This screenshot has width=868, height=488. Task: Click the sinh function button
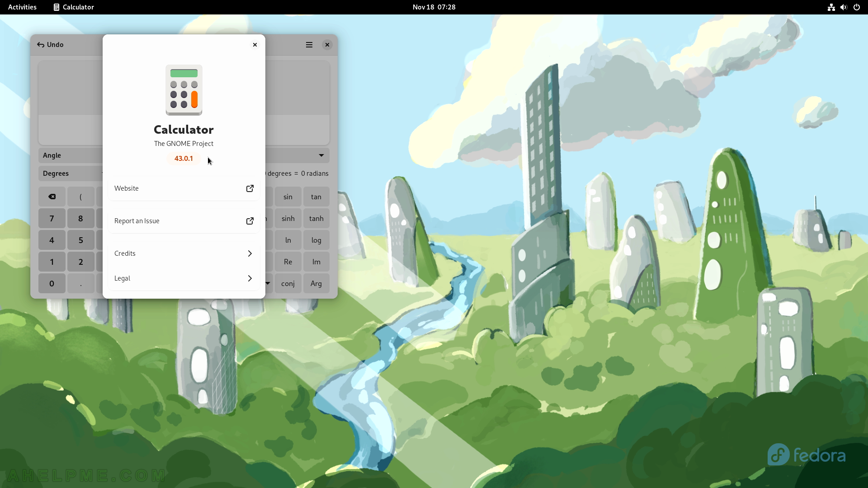pos(288,219)
